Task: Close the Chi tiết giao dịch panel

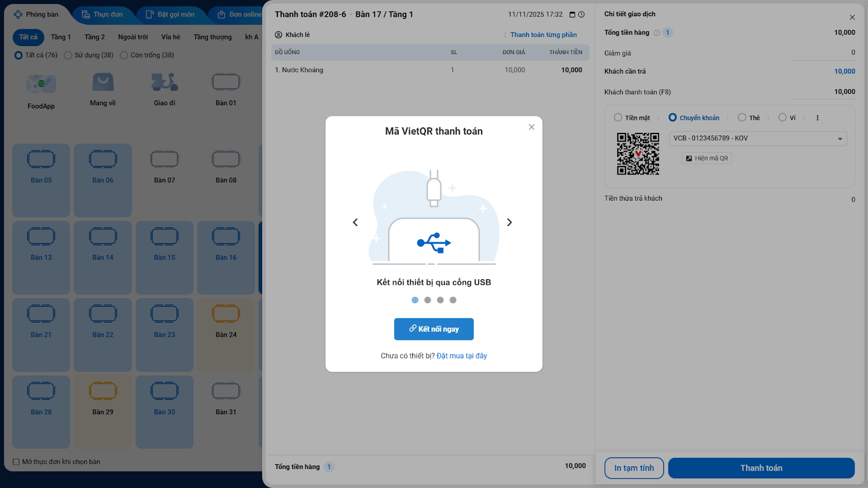Action: [x=852, y=17]
